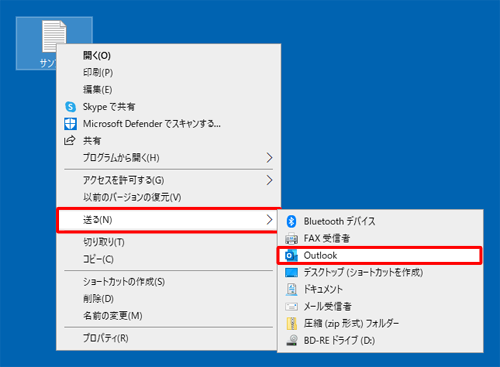Send file to Outlook

[x=379, y=256]
